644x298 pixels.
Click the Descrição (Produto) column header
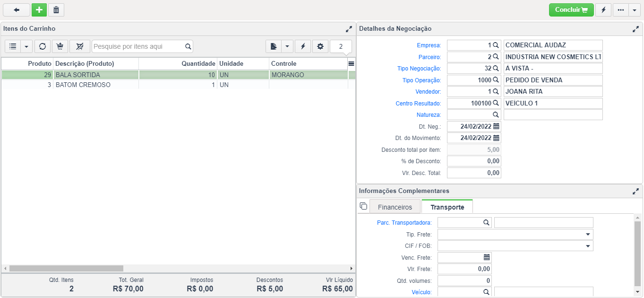tap(96, 63)
